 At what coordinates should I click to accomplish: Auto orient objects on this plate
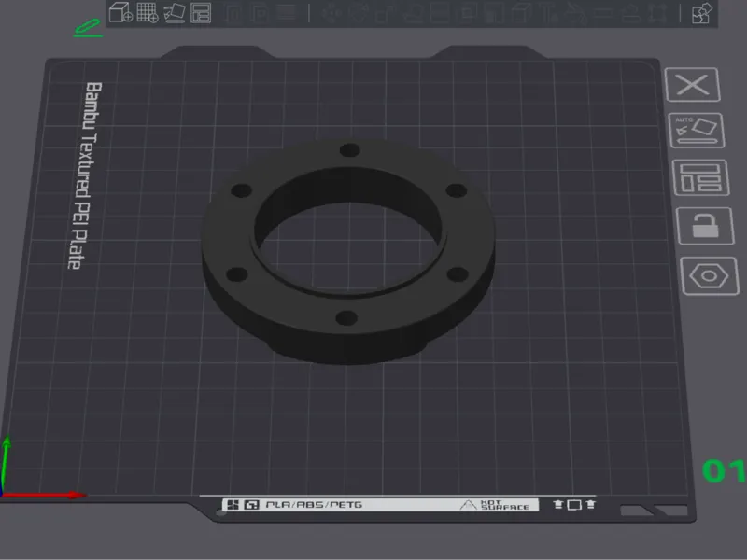tap(697, 131)
